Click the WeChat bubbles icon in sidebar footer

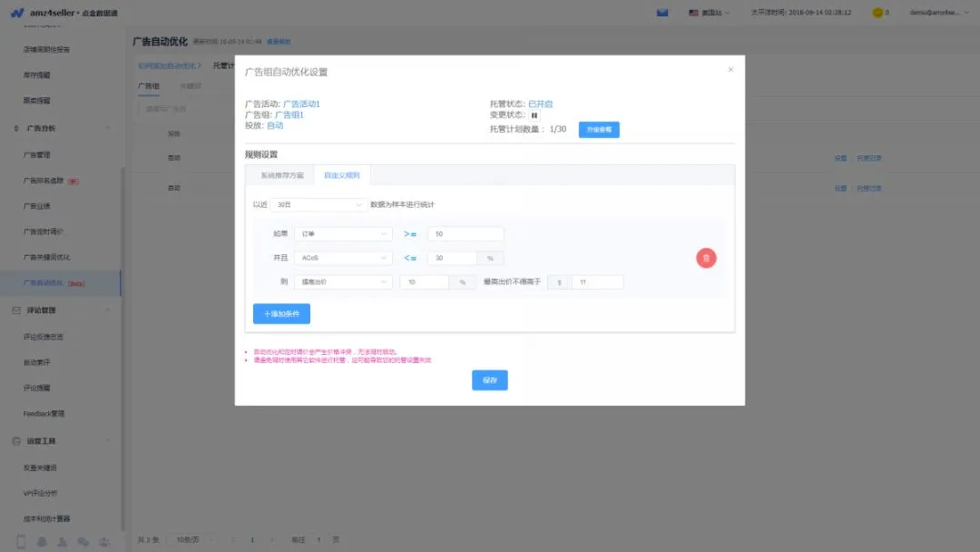click(x=83, y=542)
